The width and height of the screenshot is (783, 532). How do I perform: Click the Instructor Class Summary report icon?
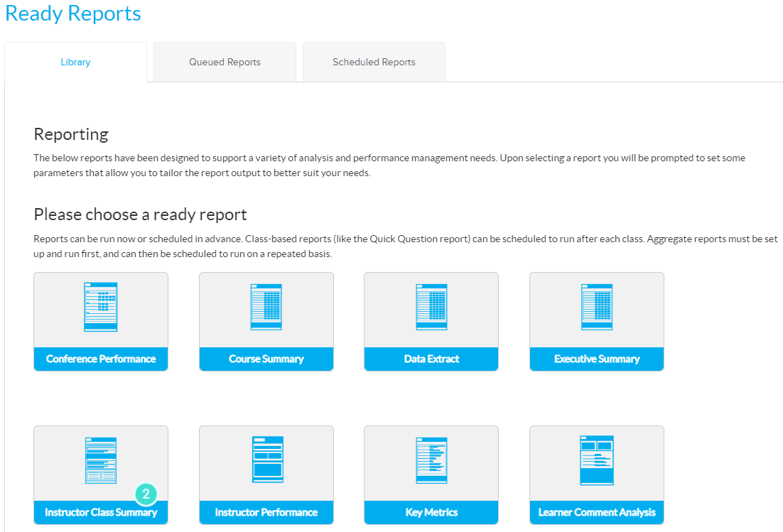click(100, 460)
